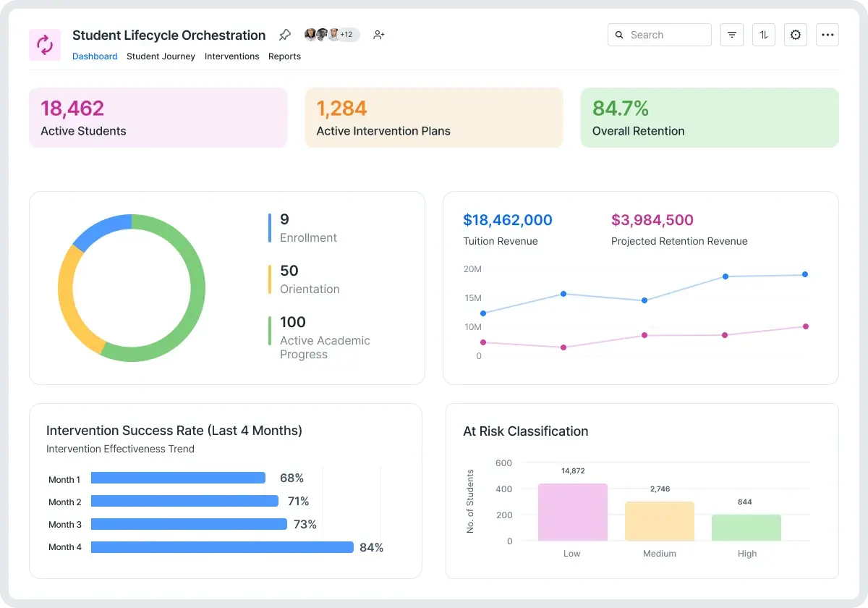Click the pink lifecycle sync app icon

tap(45, 45)
